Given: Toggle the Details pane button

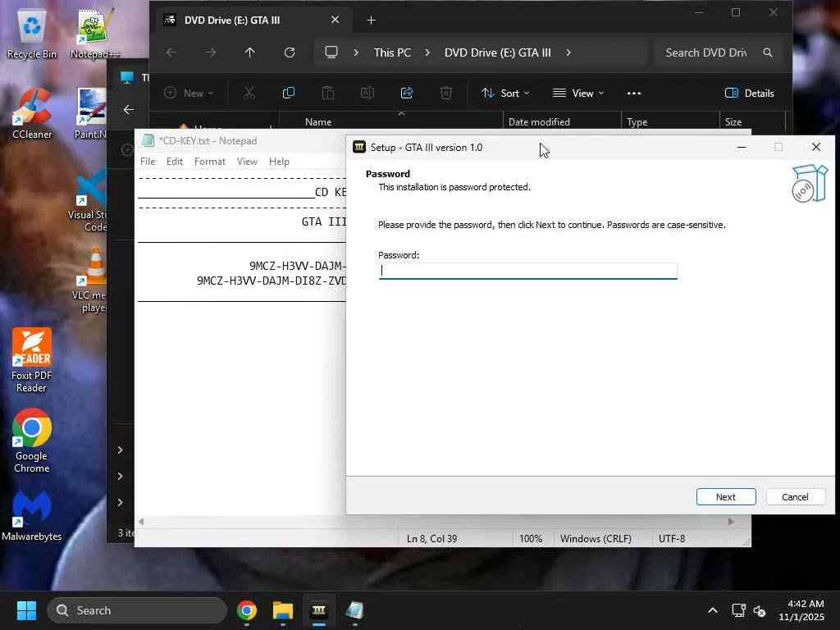Looking at the screenshot, I should pos(749,93).
